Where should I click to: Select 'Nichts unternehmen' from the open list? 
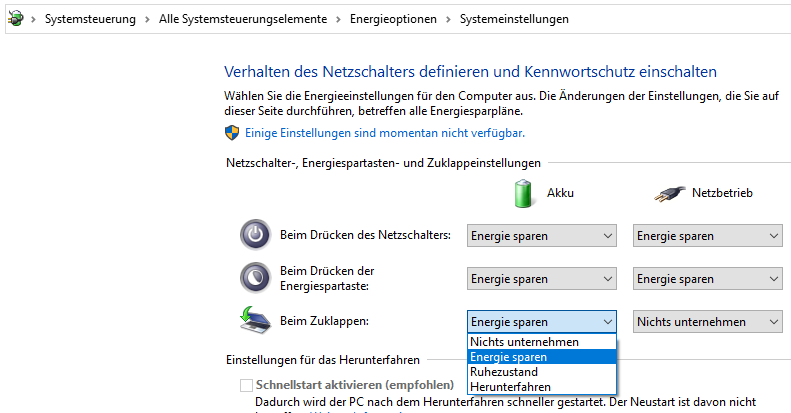coord(524,342)
